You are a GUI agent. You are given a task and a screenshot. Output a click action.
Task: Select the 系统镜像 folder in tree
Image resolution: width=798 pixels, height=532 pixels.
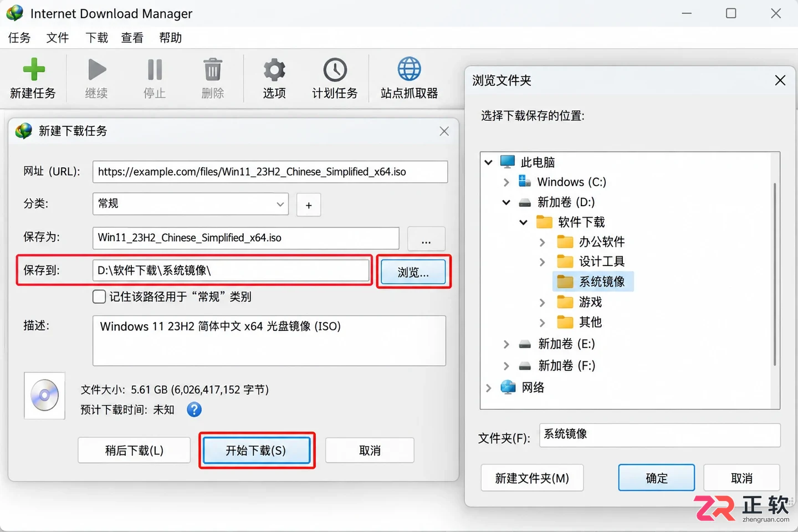point(593,282)
